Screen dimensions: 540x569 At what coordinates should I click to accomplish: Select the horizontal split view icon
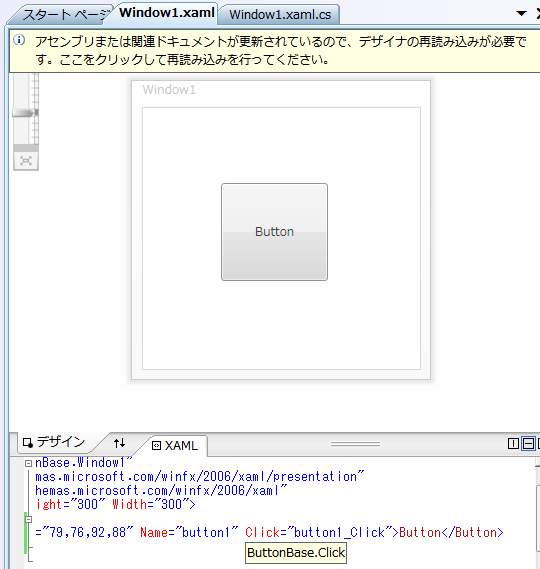(528, 443)
